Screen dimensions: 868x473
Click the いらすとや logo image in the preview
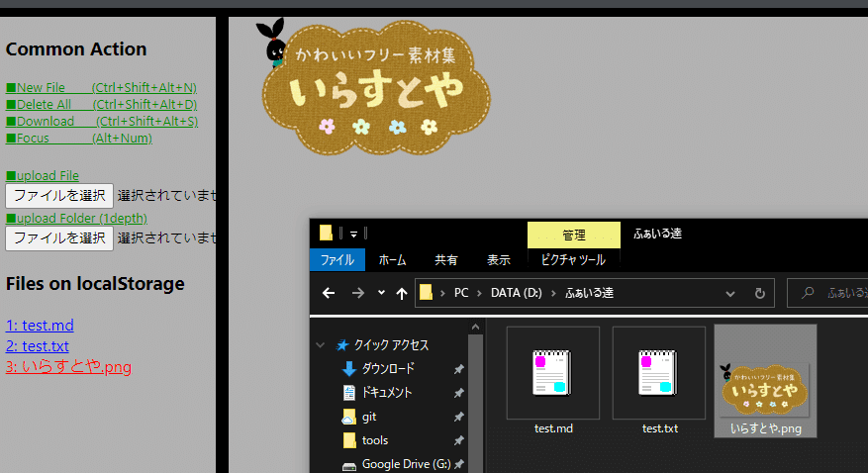(x=374, y=87)
